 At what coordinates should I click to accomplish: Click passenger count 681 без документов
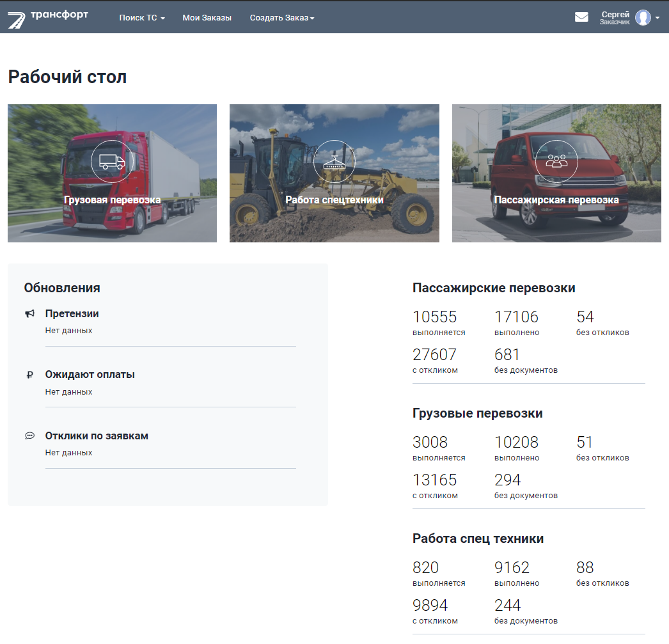[x=526, y=361]
